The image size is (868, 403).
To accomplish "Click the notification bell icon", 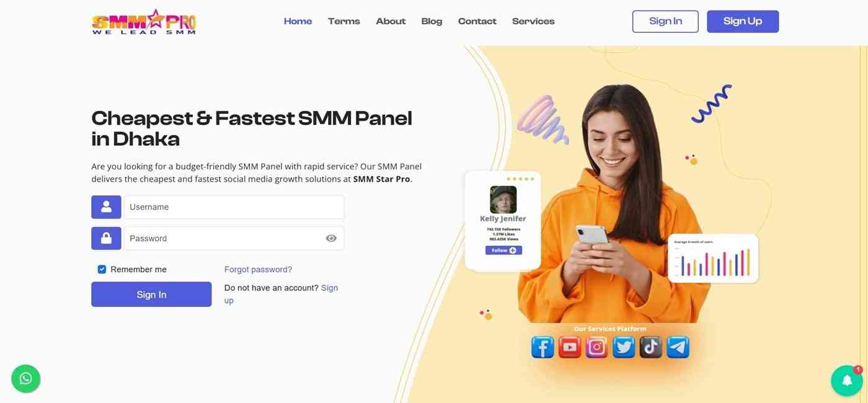I will click(x=846, y=381).
